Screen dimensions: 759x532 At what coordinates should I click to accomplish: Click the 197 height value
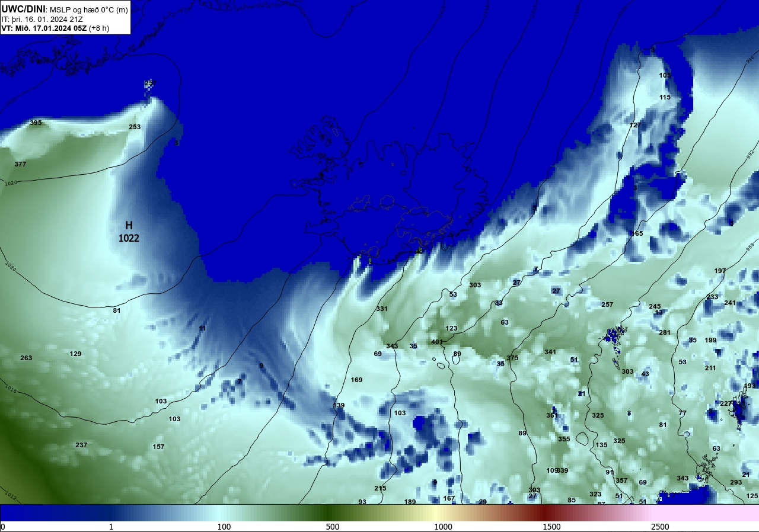pos(720,271)
